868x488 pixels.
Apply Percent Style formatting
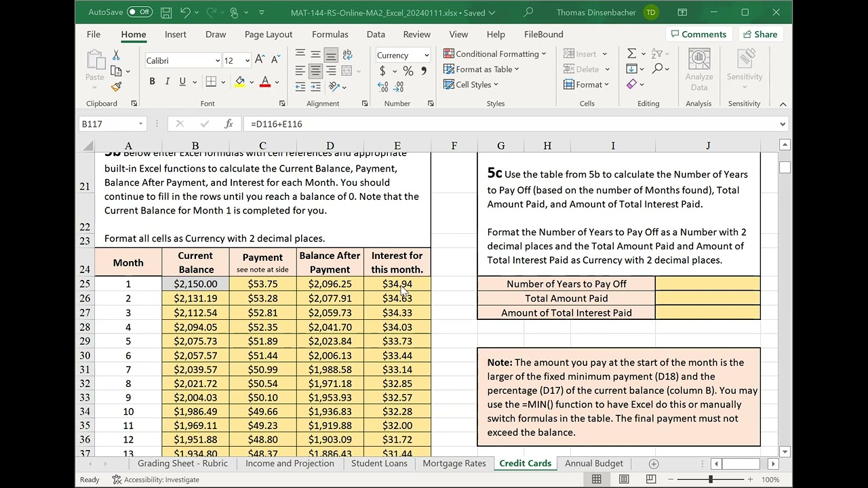tap(408, 71)
